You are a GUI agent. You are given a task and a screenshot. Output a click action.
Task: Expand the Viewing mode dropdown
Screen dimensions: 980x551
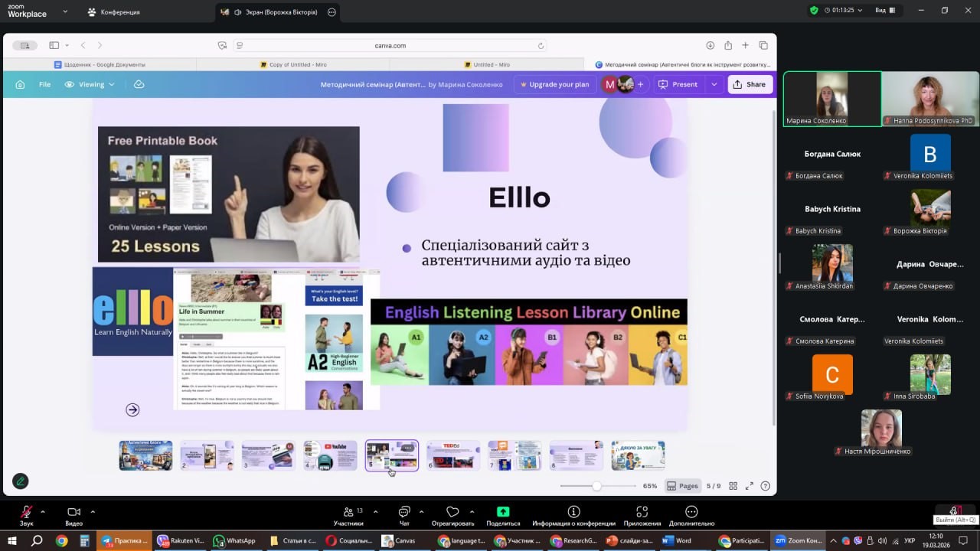point(90,84)
